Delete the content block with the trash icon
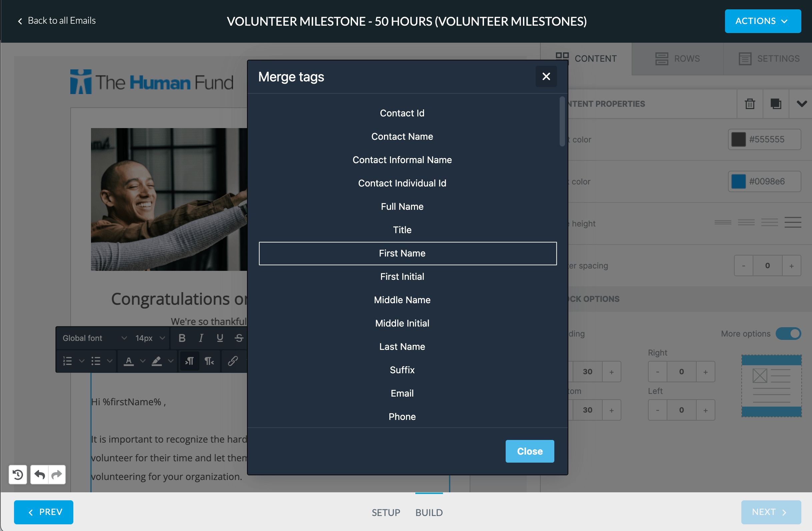 750,104
